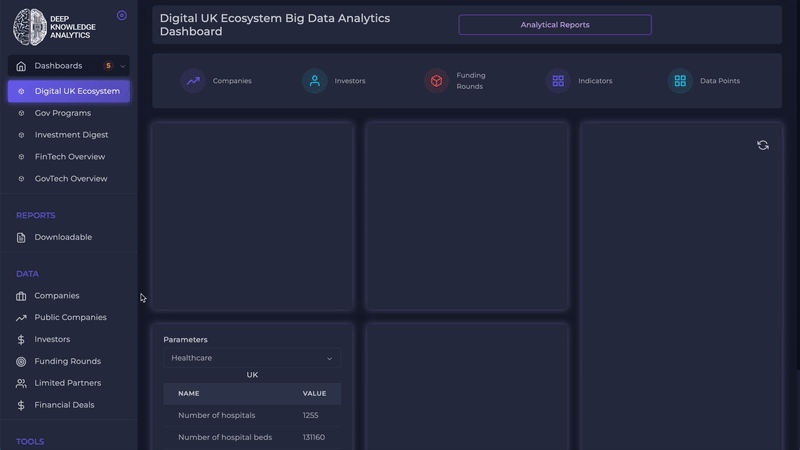The height and width of the screenshot is (450, 800).
Task: Click the Analytical Reports button
Action: pos(555,24)
